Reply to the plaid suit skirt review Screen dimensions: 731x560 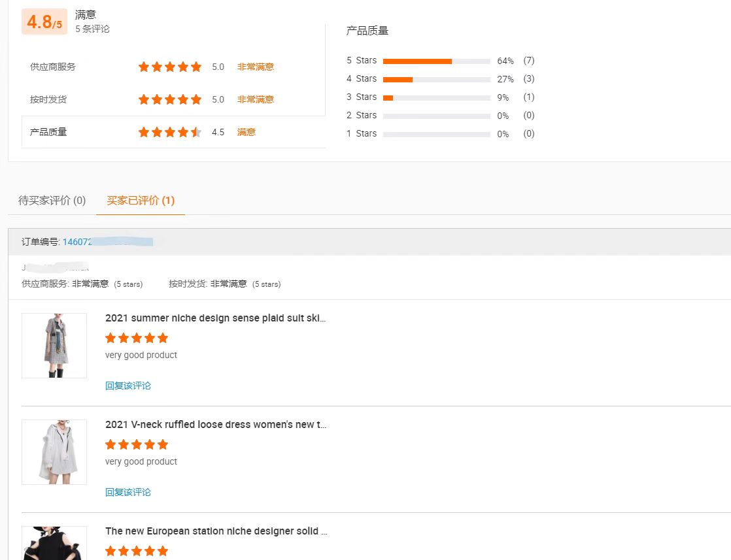tap(128, 386)
